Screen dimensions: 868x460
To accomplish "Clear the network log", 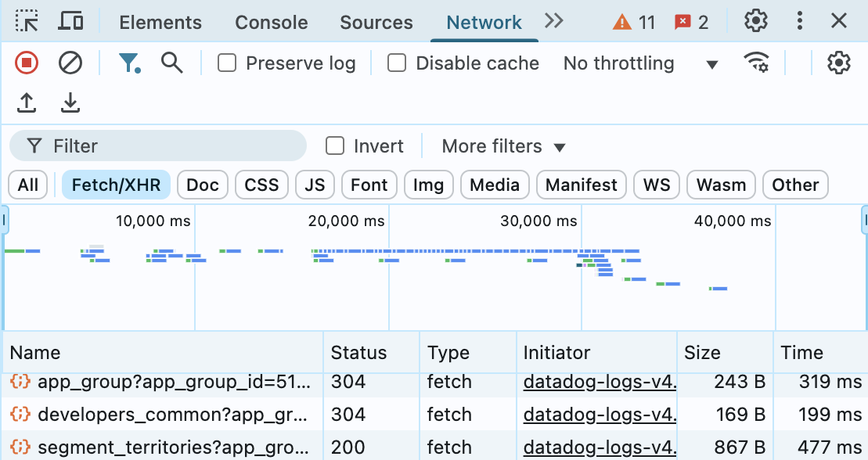I will point(70,63).
